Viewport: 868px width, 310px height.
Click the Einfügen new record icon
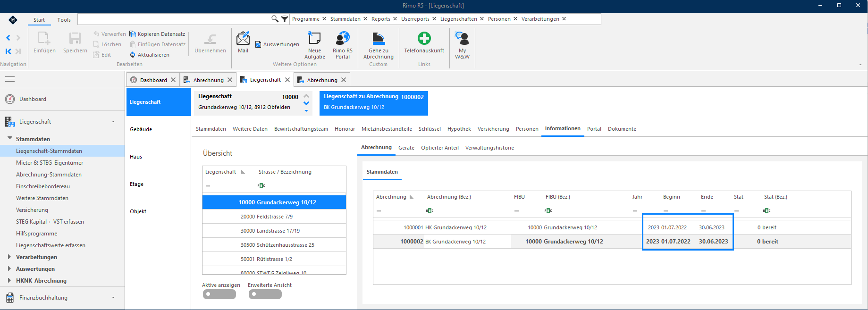44,38
